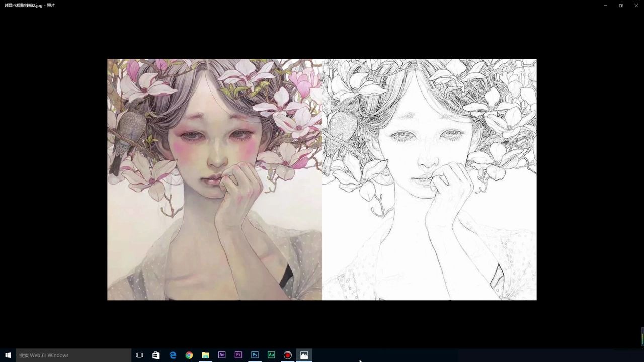Open Adobe Photoshop via its taskbar icon
644x362 pixels.
pyautogui.click(x=255, y=355)
